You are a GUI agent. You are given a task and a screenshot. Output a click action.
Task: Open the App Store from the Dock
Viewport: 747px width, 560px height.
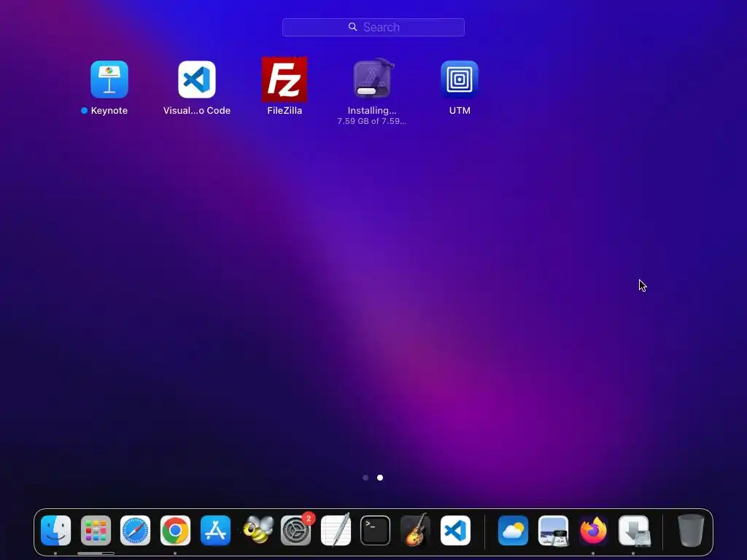pos(215,531)
